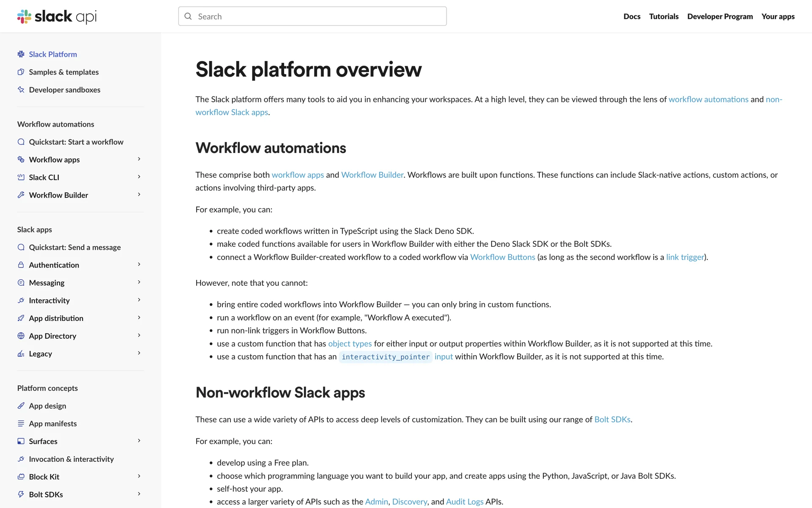Click the App distribution rocket icon
Viewport: 812px width, 508px height.
coord(21,318)
